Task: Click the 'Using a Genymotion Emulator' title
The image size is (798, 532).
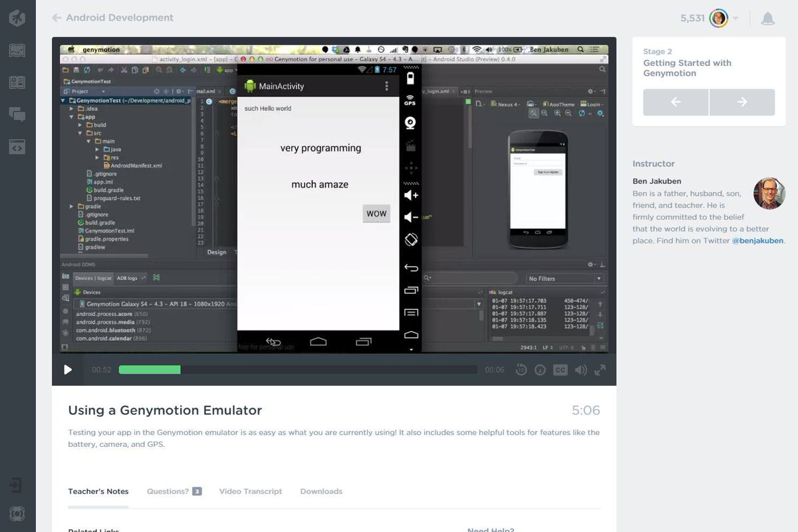Action: [165, 410]
